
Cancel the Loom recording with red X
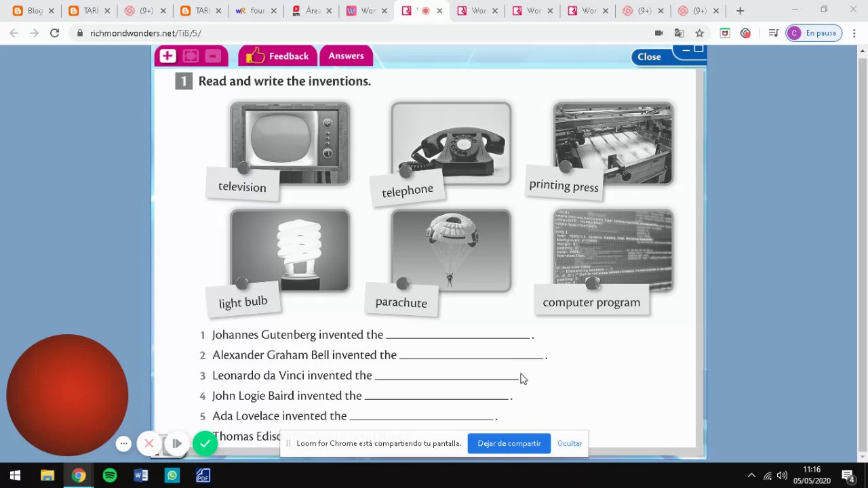tap(149, 444)
